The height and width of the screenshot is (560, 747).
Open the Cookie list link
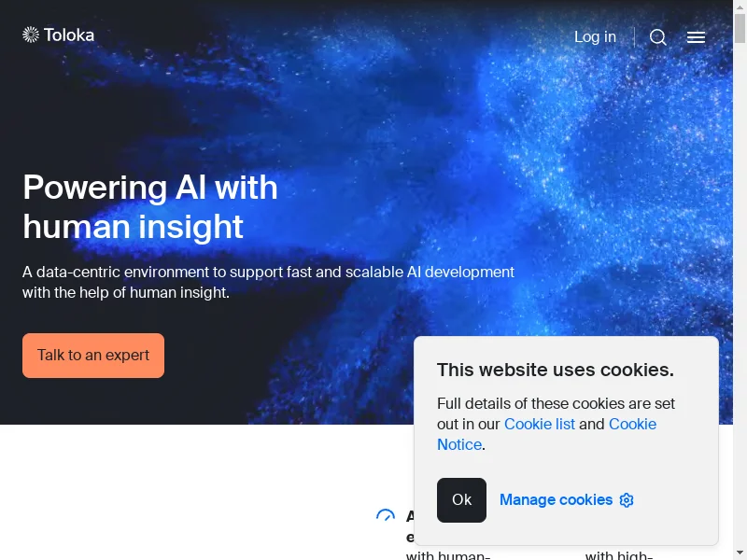pyautogui.click(x=540, y=424)
